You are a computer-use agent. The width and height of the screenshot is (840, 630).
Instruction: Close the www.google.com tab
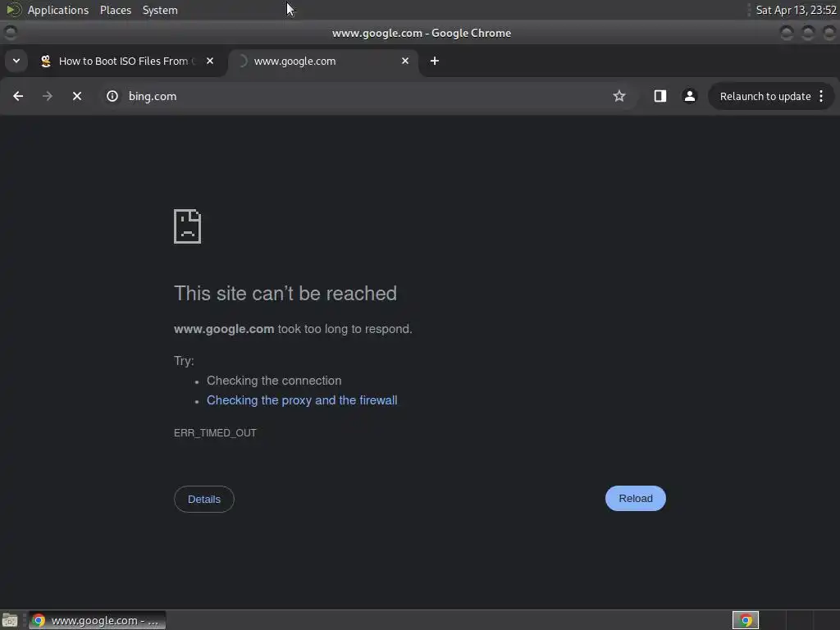[x=405, y=61]
